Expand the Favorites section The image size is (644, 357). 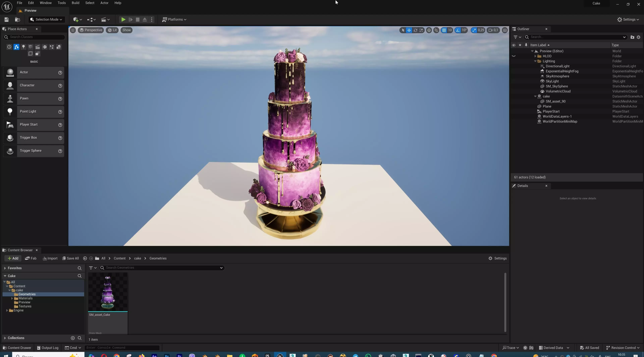[x=5, y=268]
